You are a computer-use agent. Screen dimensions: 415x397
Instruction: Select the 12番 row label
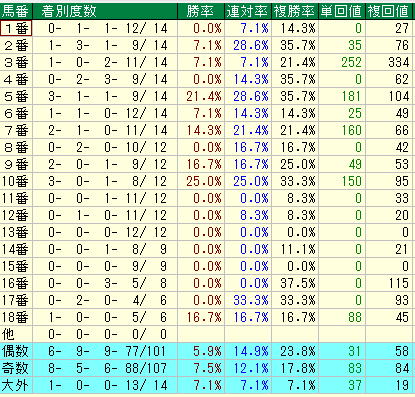[x=16, y=215]
